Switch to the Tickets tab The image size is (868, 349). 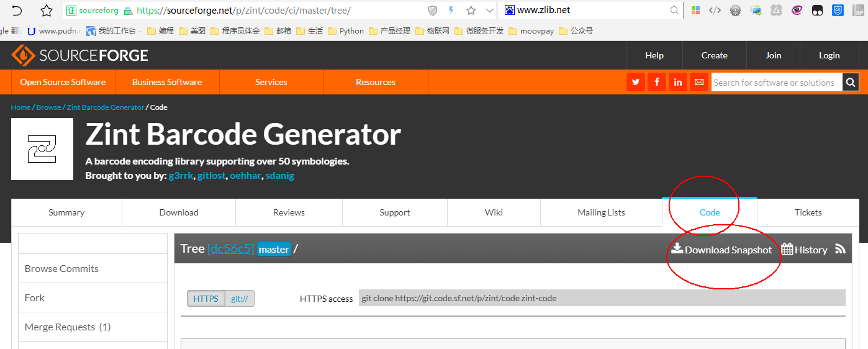click(x=808, y=212)
